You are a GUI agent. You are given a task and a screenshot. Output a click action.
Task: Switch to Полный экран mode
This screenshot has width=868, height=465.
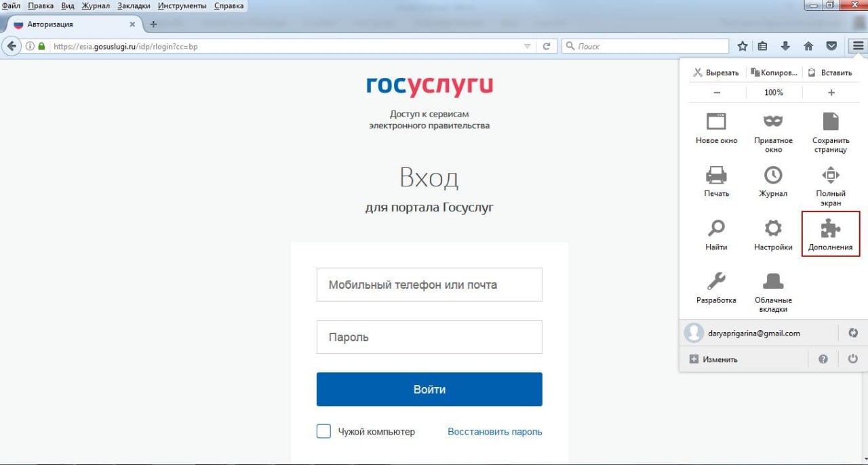(831, 186)
